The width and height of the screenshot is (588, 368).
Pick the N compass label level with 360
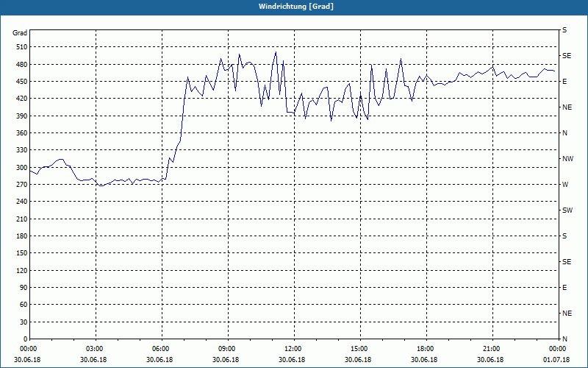pyautogui.click(x=564, y=133)
